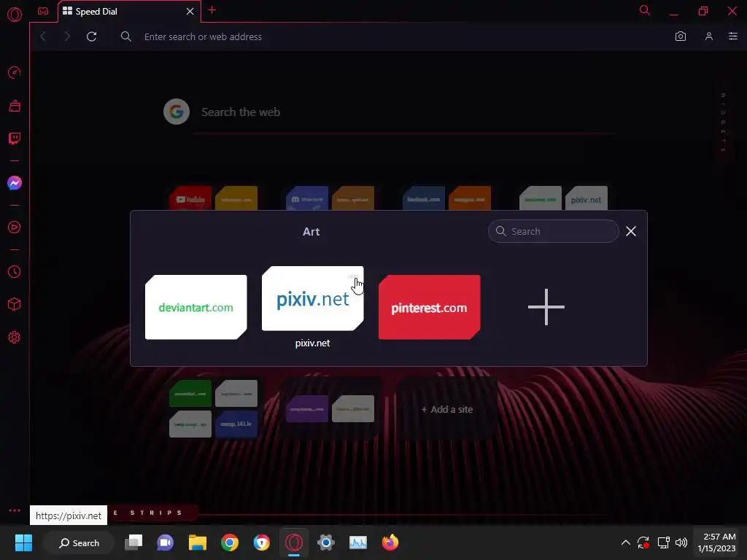Open volume control in system tray
The image size is (747, 560).
(x=681, y=542)
